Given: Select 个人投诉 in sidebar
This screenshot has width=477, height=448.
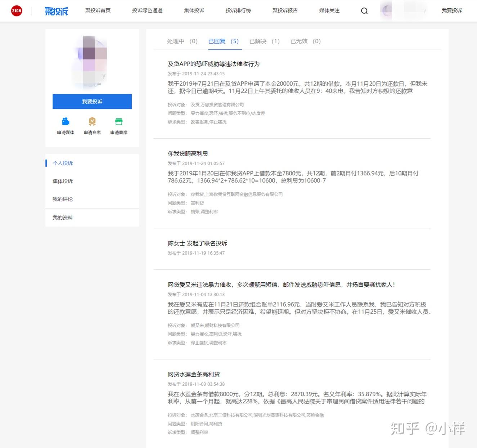Looking at the screenshot, I should [x=63, y=163].
